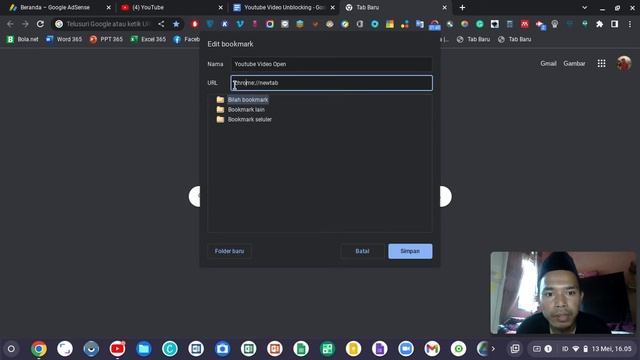The width and height of the screenshot is (640, 360).
Task: Click the browser forward arrow
Action: 25,24
